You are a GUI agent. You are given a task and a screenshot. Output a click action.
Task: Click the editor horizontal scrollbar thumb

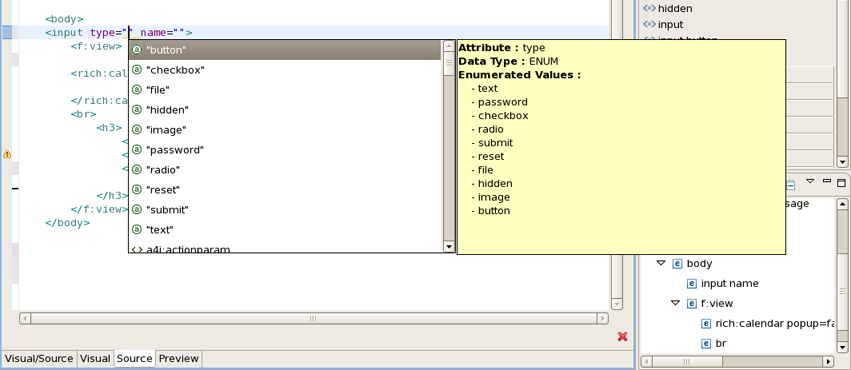click(x=313, y=318)
